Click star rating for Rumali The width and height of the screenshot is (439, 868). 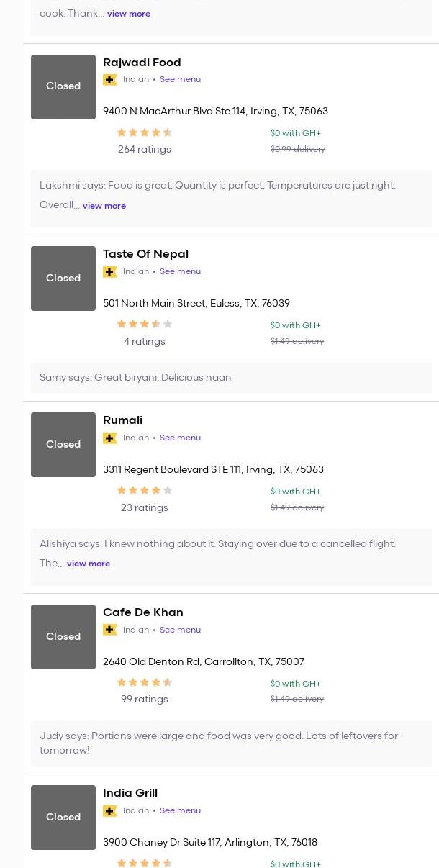tap(144, 491)
